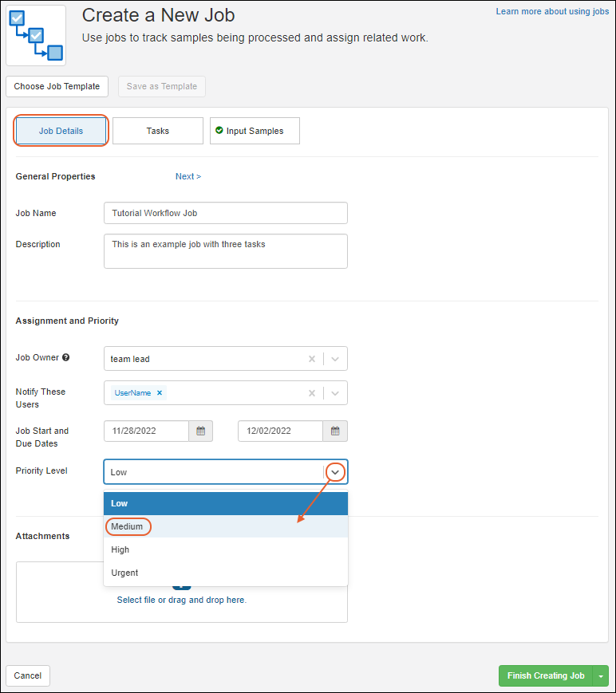Select Medium priority option
This screenshot has width=616, height=693.
(x=128, y=526)
